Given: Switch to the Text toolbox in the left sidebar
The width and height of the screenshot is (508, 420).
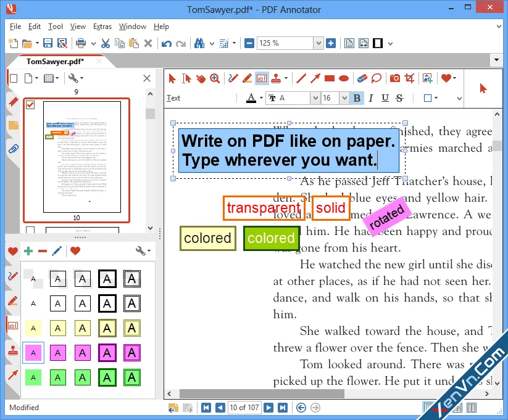Looking at the screenshot, I should [12, 326].
